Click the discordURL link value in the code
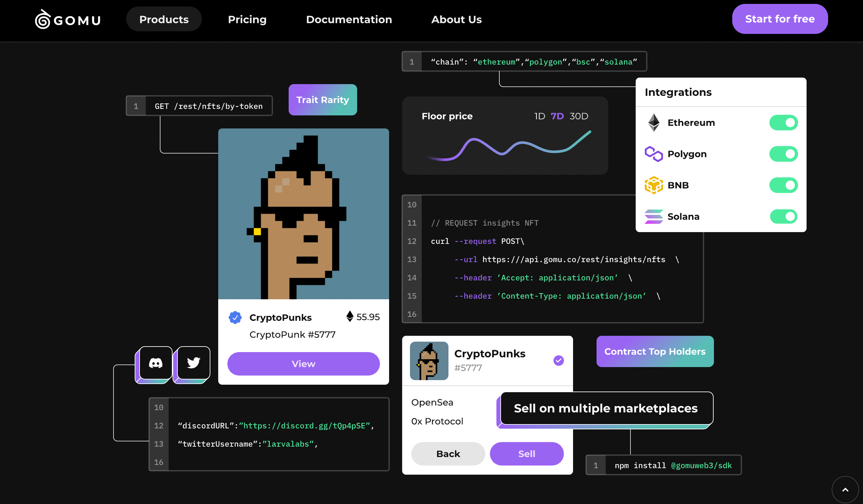863x504 pixels. (304, 425)
